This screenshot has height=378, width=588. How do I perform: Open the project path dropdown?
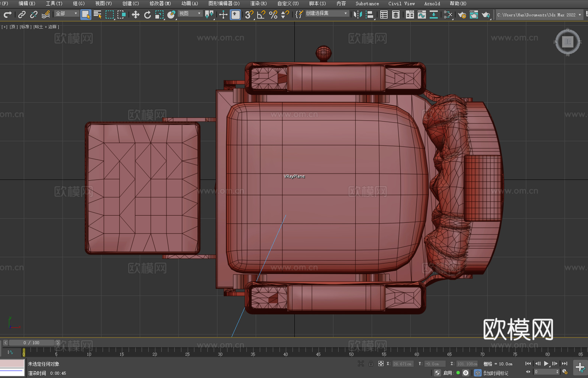click(x=539, y=15)
